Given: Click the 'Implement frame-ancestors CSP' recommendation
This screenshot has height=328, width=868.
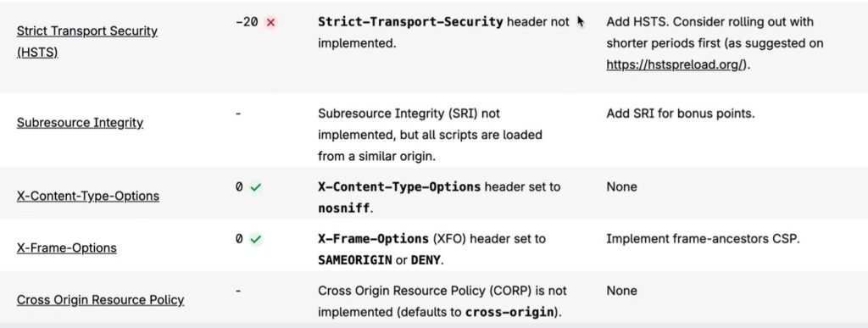Looking at the screenshot, I should click(x=703, y=239).
